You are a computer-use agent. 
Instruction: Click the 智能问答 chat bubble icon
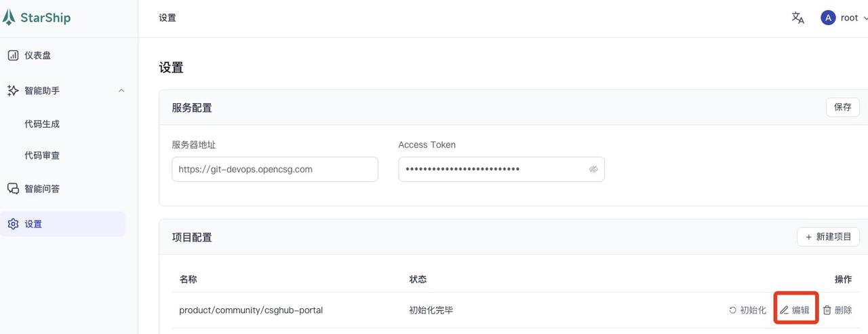13,189
